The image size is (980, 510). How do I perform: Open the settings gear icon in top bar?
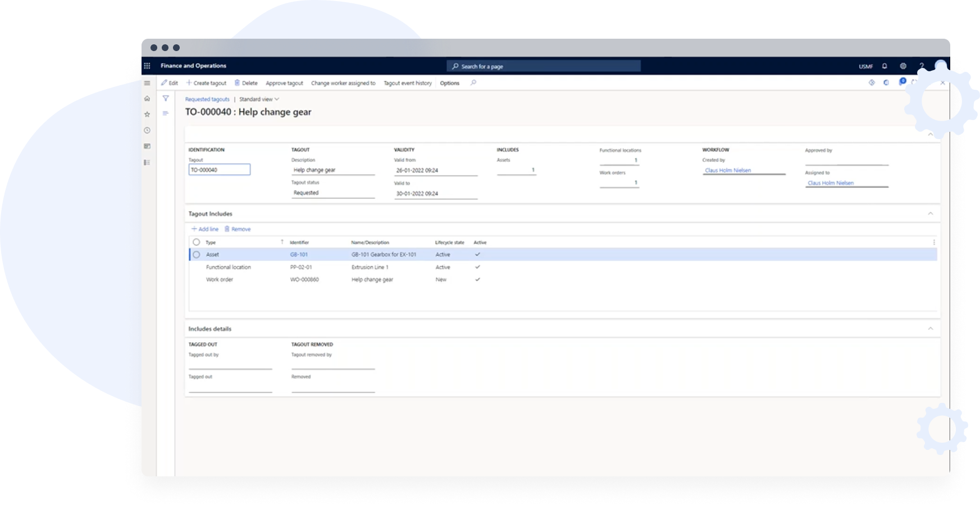(x=903, y=66)
